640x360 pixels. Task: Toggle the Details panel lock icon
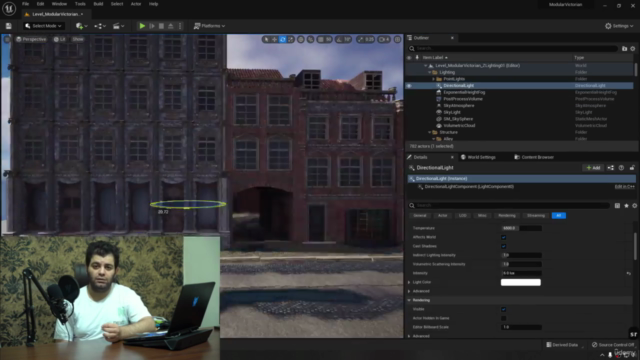pos(632,168)
